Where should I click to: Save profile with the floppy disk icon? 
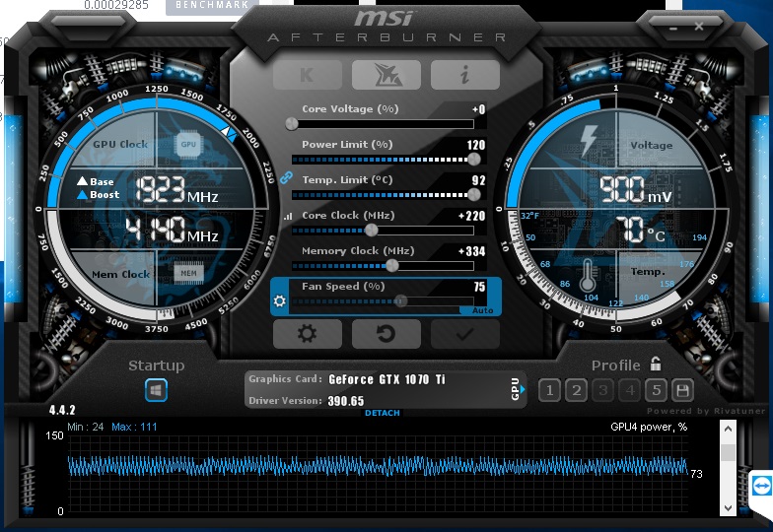coord(682,390)
